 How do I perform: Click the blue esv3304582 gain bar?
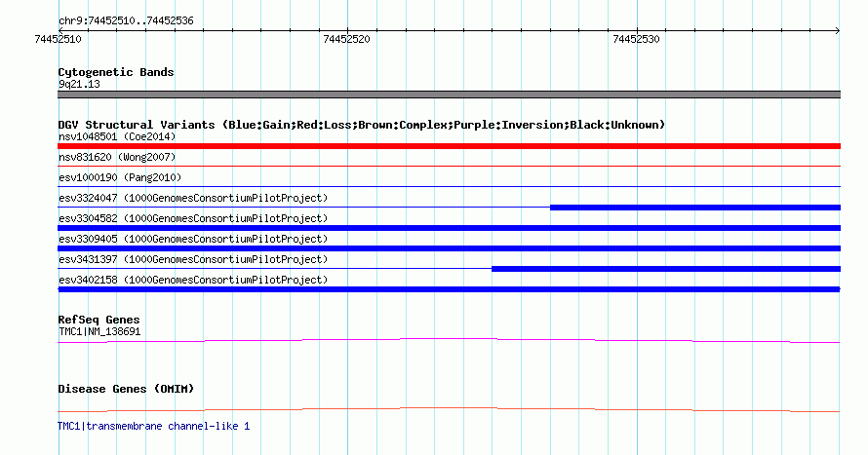coord(449,228)
